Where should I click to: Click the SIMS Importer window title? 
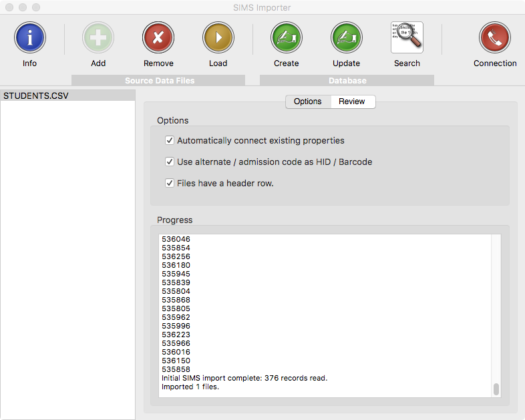262,7
